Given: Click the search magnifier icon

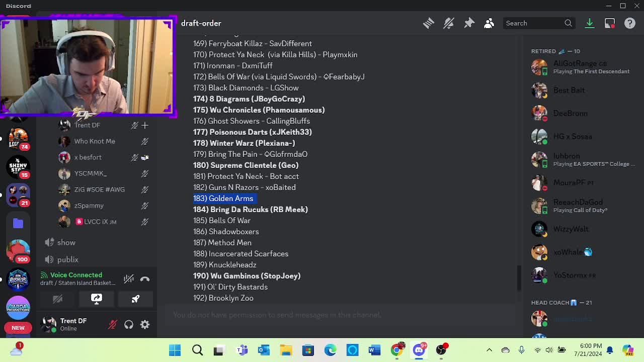Looking at the screenshot, I should (568, 23).
